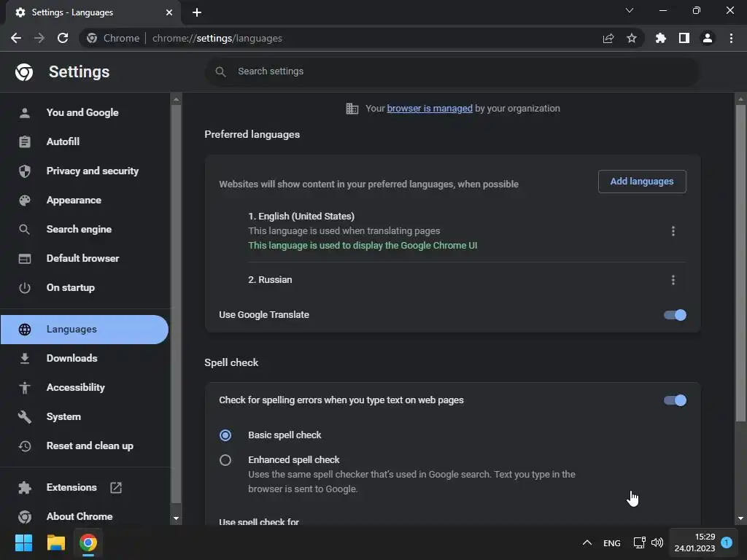
Task: Open You and Google section
Action: [82, 112]
